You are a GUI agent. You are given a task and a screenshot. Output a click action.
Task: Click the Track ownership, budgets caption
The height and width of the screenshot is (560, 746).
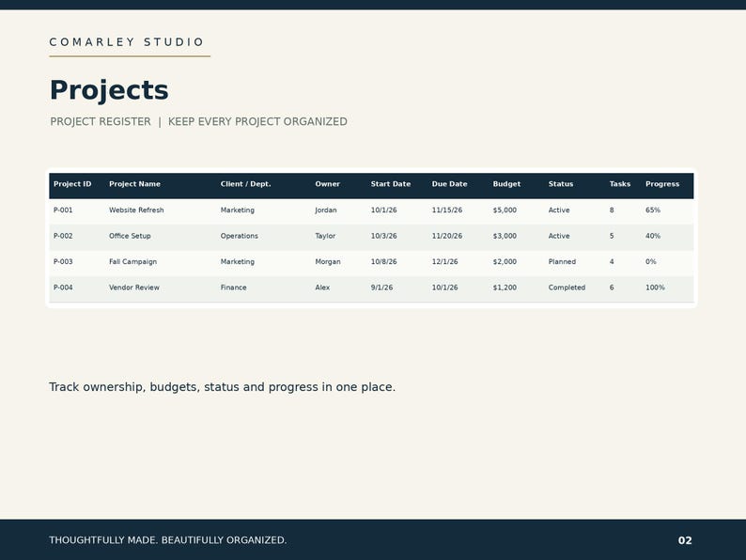tap(222, 387)
